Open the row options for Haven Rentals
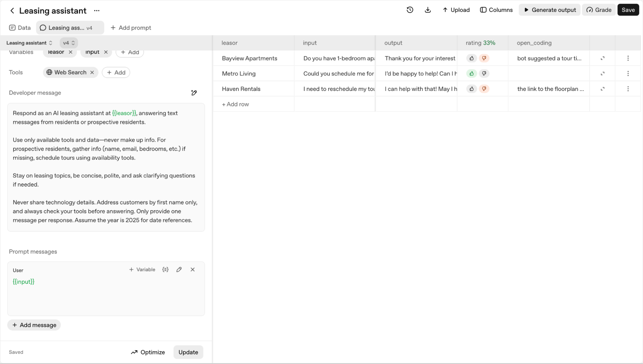The width and height of the screenshot is (643, 364). tap(628, 89)
